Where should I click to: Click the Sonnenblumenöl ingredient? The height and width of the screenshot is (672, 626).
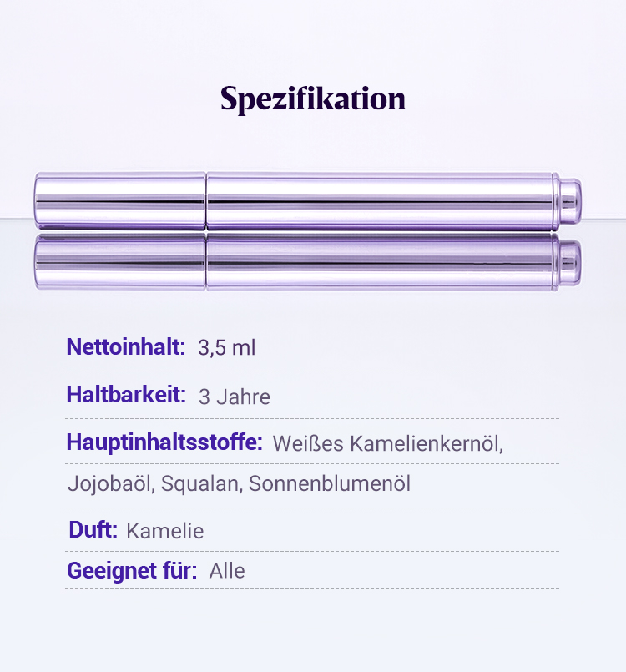[330, 484]
